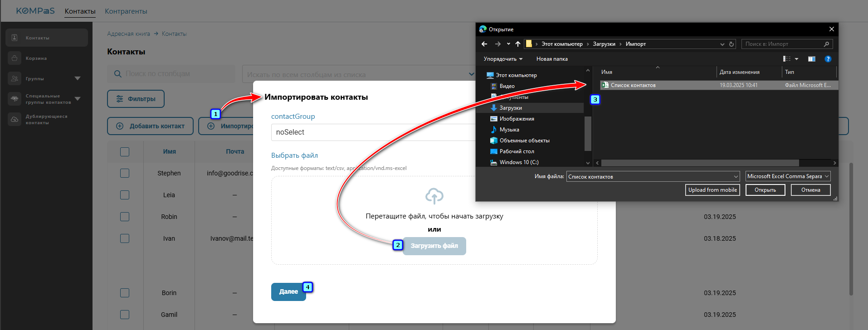Image resolution: width=868 pixels, height=330 pixels.
Task: Select Windows 10 (C:) drive
Action: (519, 162)
